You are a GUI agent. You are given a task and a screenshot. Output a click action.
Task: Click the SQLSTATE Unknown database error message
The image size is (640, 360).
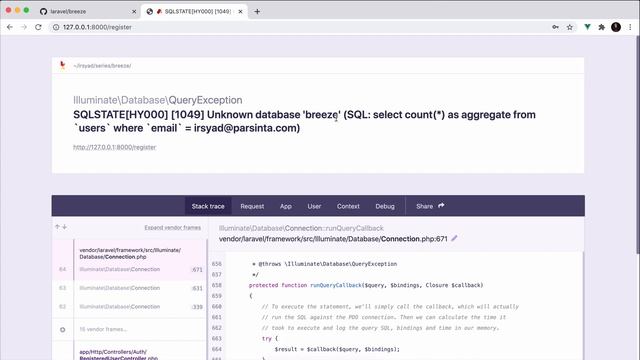pyautogui.click(x=304, y=121)
